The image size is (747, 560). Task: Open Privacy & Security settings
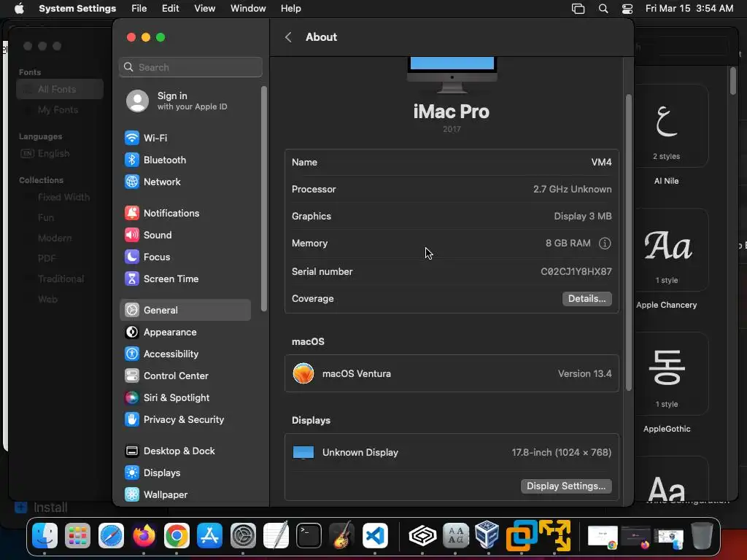click(185, 419)
